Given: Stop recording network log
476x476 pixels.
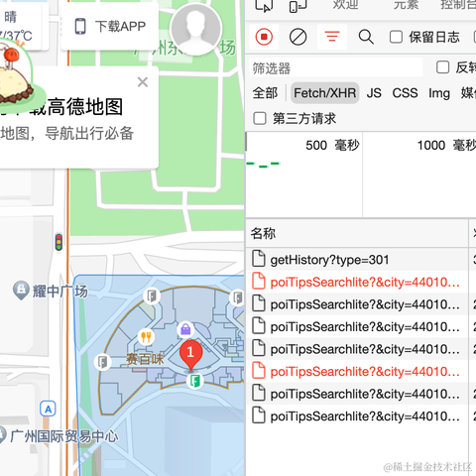Looking at the screenshot, I should pos(264,37).
